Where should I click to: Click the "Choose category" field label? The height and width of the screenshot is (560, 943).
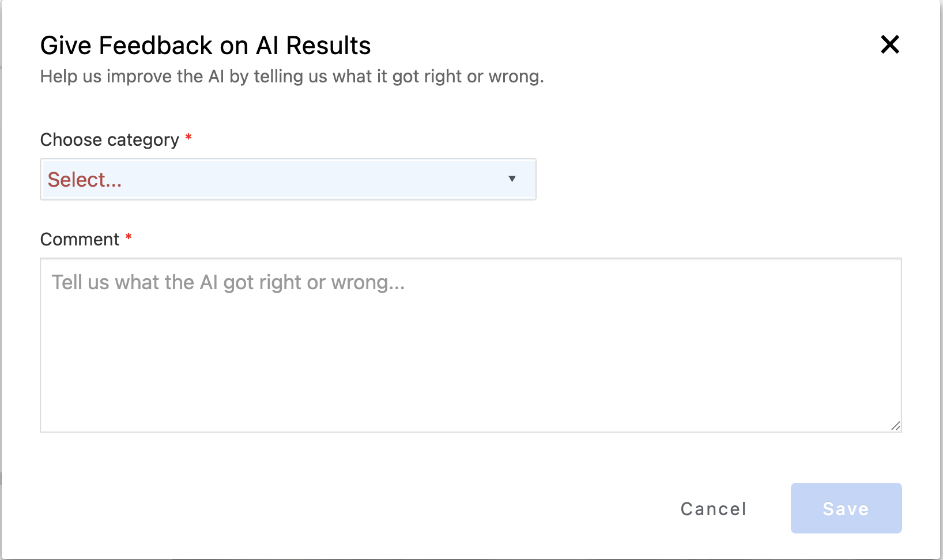(110, 140)
